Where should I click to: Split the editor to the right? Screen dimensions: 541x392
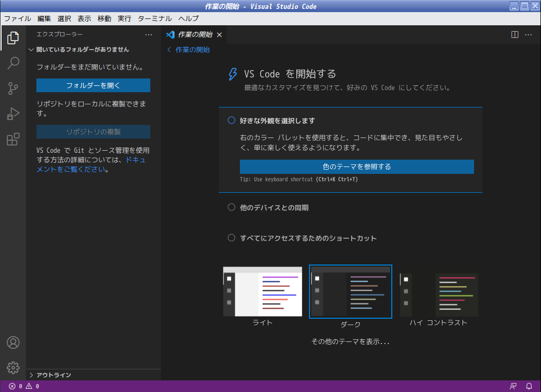click(515, 34)
